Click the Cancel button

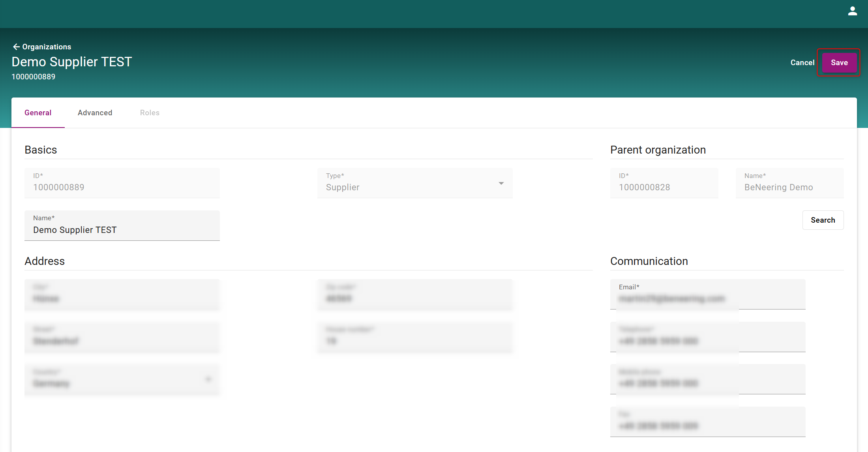[802, 62]
